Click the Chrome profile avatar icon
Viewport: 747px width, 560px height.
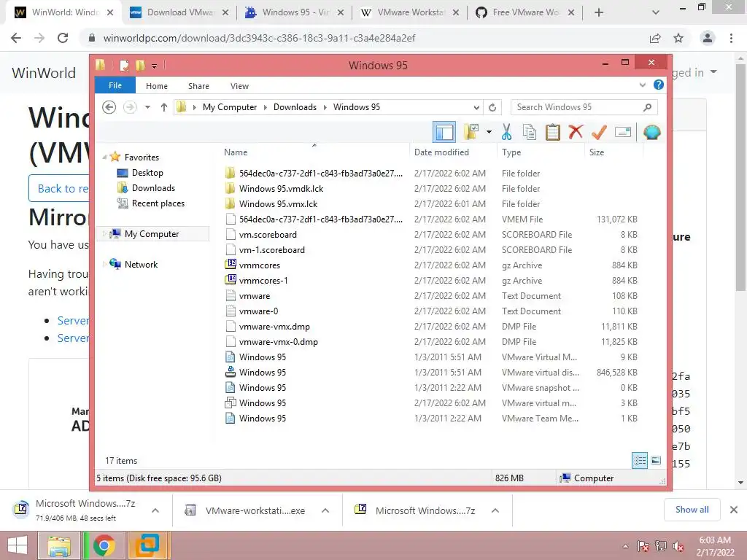tap(708, 38)
